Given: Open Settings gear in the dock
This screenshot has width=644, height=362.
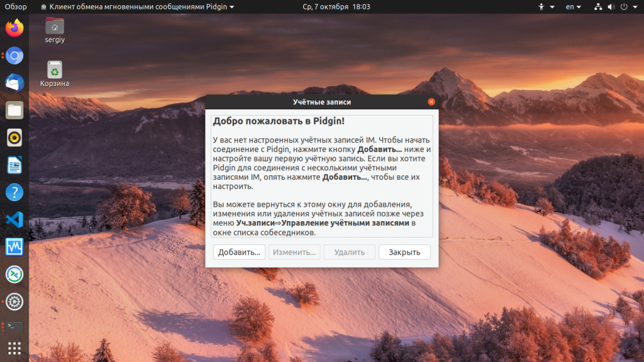Looking at the screenshot, I should pyautogui.click(x=14, y=302).
